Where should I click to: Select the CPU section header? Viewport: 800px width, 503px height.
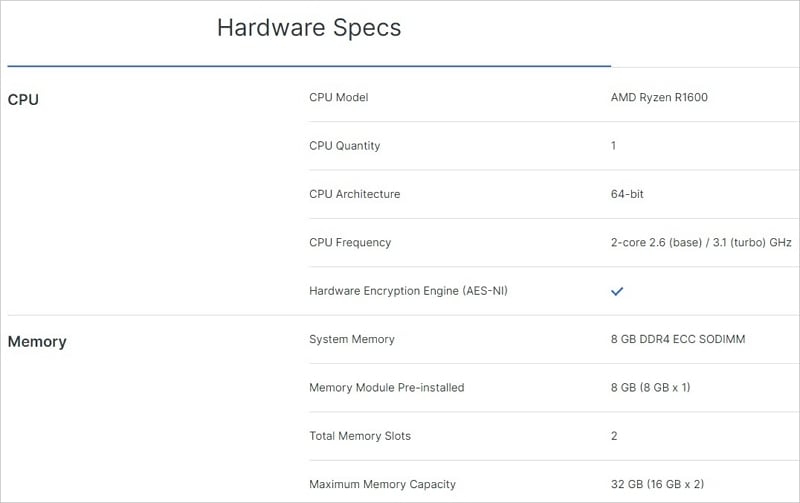(x=23, y=100)
